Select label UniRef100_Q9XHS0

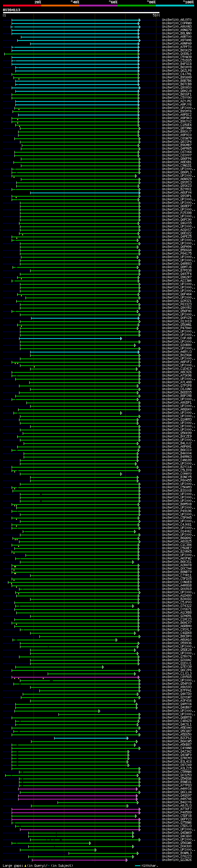click(x=177, y=88)
